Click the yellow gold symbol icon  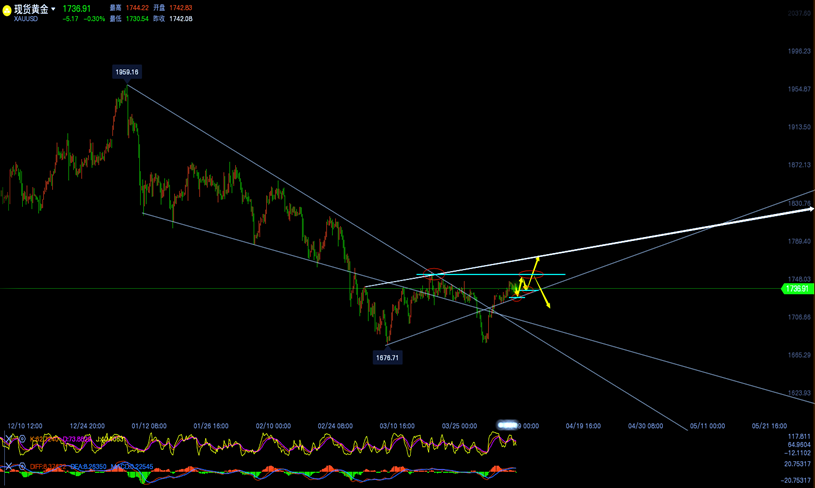pos(7,9)
